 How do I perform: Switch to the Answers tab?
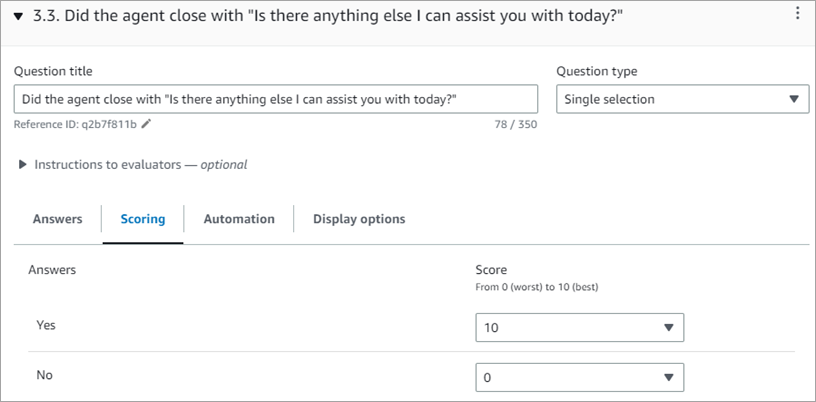57,219
